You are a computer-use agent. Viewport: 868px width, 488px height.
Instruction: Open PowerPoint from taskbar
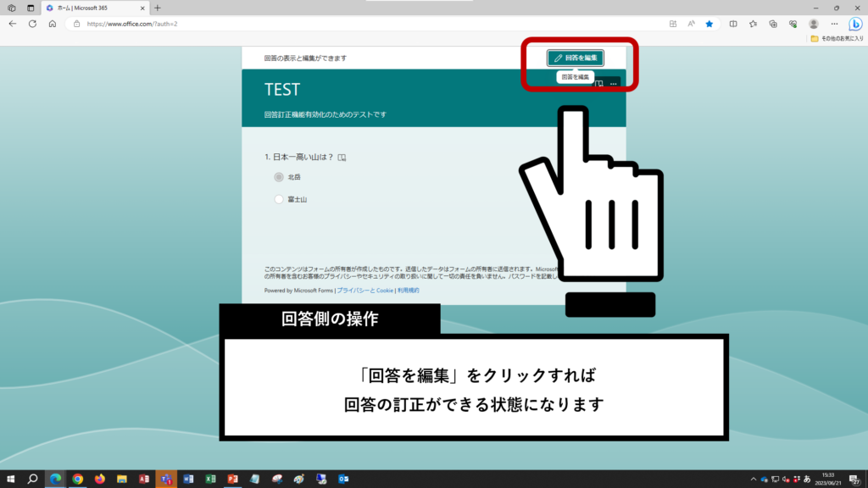232,480
